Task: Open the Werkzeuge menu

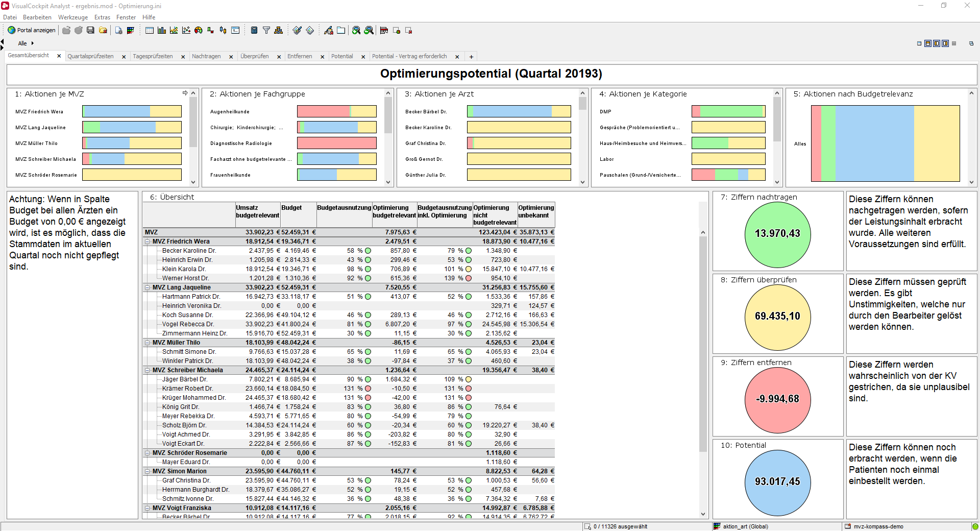Action: click(72, 17)
